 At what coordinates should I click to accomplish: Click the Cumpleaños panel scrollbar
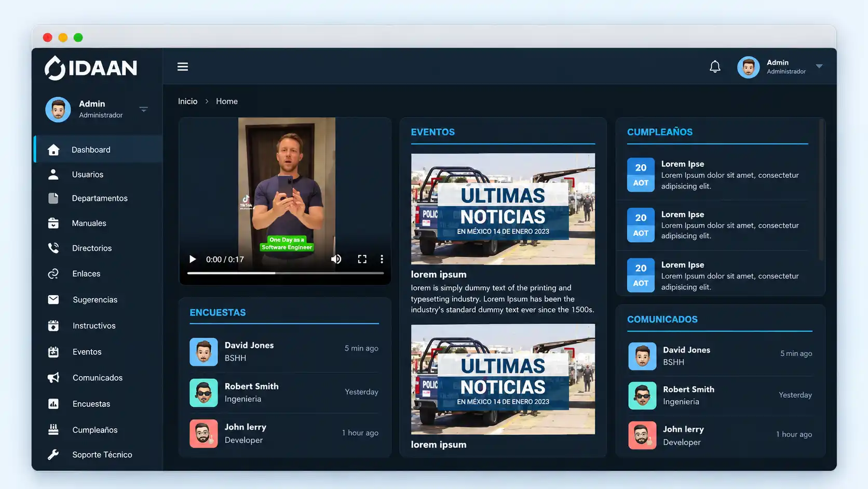821,190
